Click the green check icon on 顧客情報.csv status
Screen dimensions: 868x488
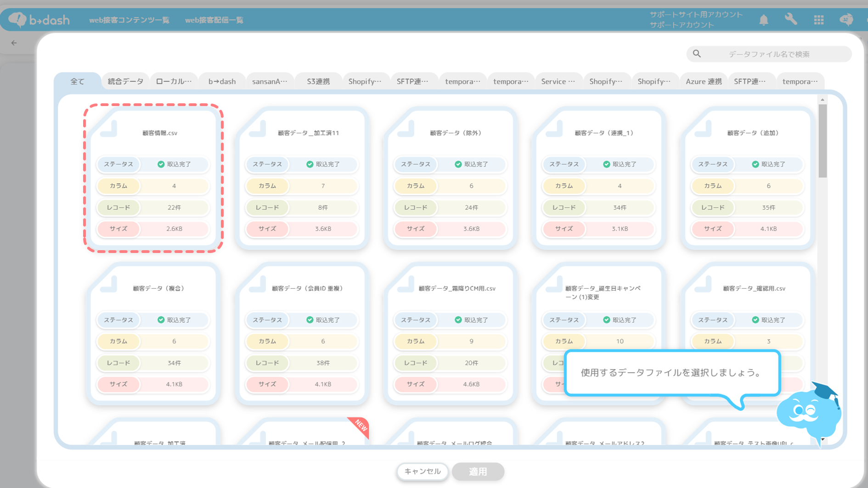point(161,164)
